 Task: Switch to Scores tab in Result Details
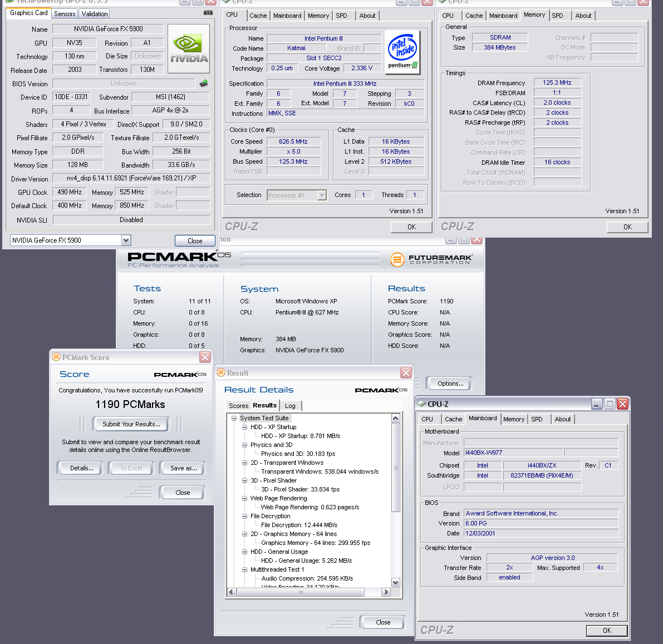point(238,406)
